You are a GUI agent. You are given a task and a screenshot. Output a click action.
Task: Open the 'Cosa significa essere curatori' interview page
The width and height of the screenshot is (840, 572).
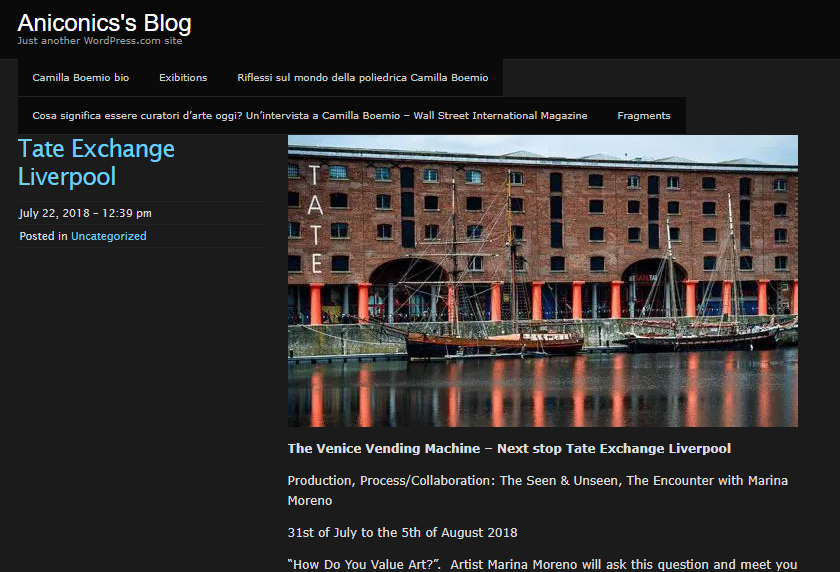click(x=310, y=116)
